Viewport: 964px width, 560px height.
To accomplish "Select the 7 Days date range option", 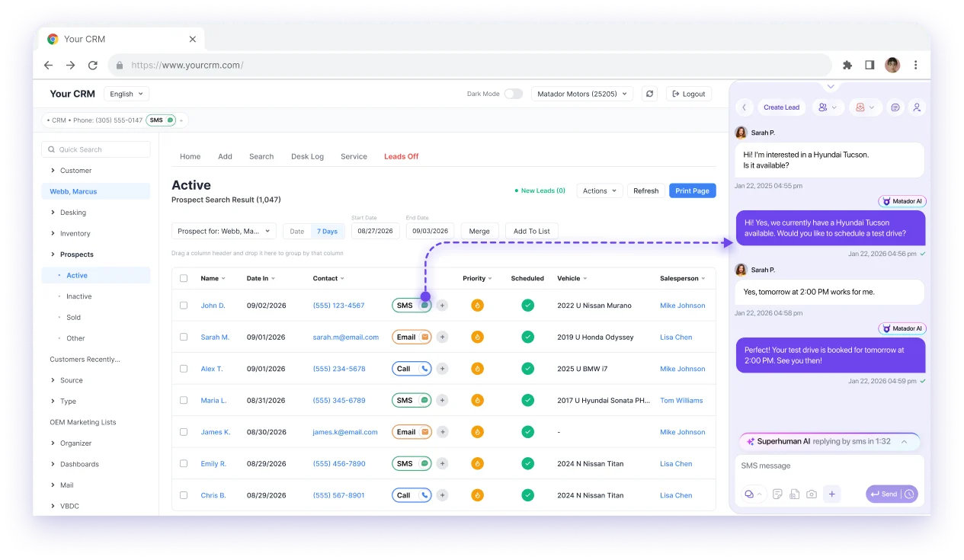I will pyautogui.click(x=327, y=231).
